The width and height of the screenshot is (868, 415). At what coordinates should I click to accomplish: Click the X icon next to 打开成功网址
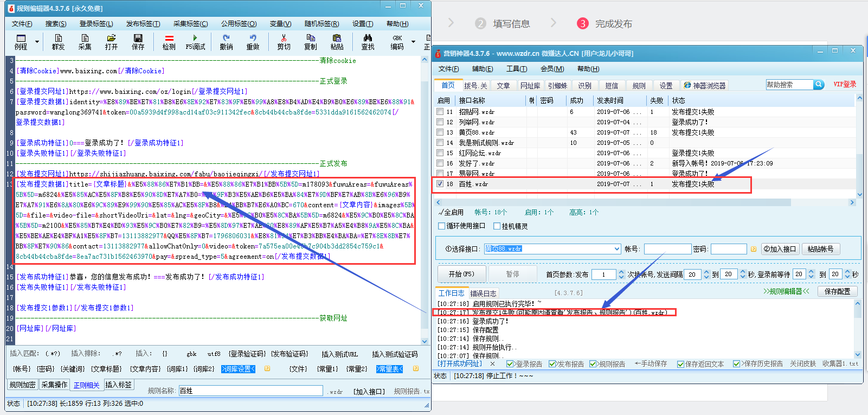[492, 363]
